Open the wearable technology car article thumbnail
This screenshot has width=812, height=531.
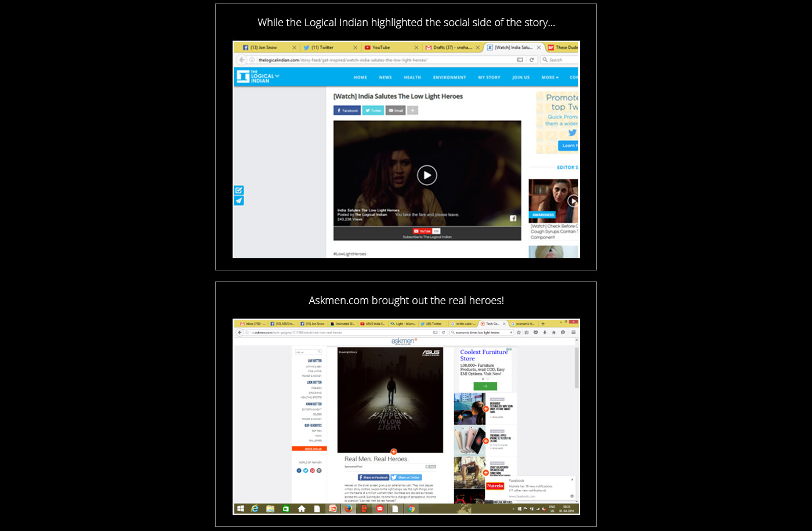click(x=469, y=409)
